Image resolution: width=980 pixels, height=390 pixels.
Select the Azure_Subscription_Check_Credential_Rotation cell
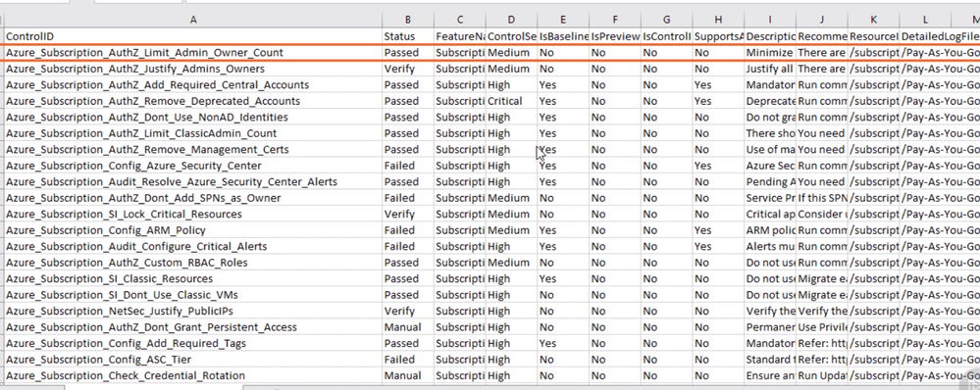coord(193,375)
